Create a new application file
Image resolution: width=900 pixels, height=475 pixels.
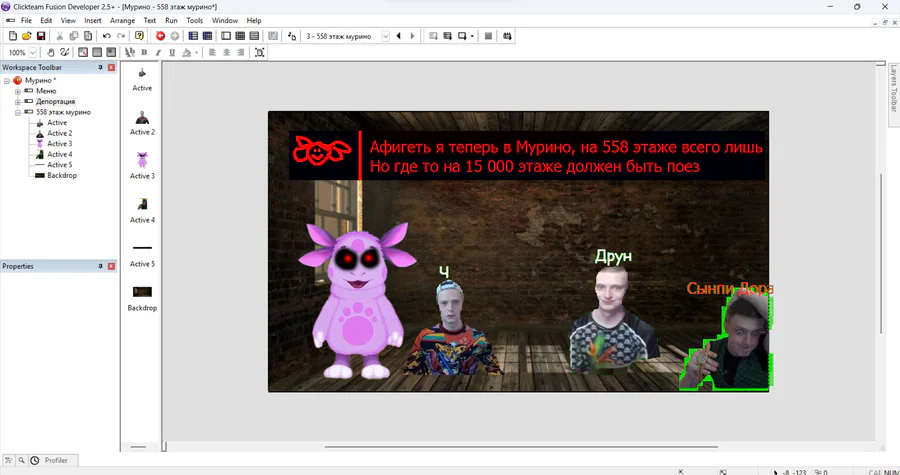(13, 36)
